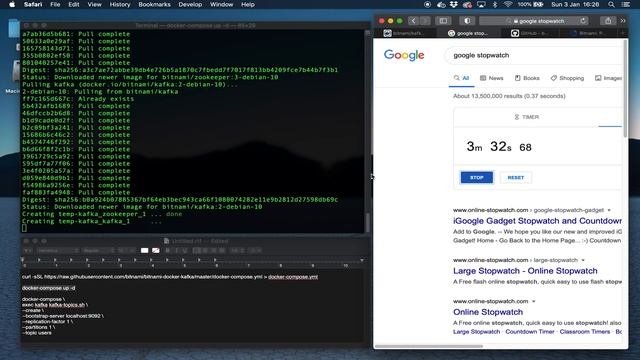This screenshot has width=640, height=360.
Task: Click the Dropbox menu bar icon
Action: [x=453, y=4]
